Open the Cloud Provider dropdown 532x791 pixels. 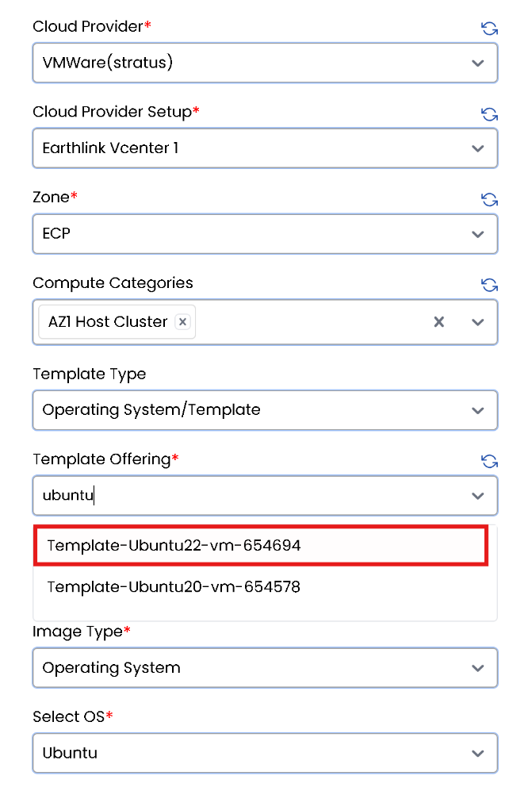[x=477, y=63]
